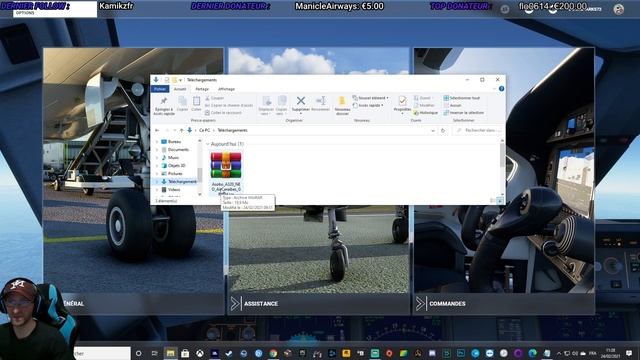Switch to the Partage tab
640x360 pixels.
click(x=202, y=89)
